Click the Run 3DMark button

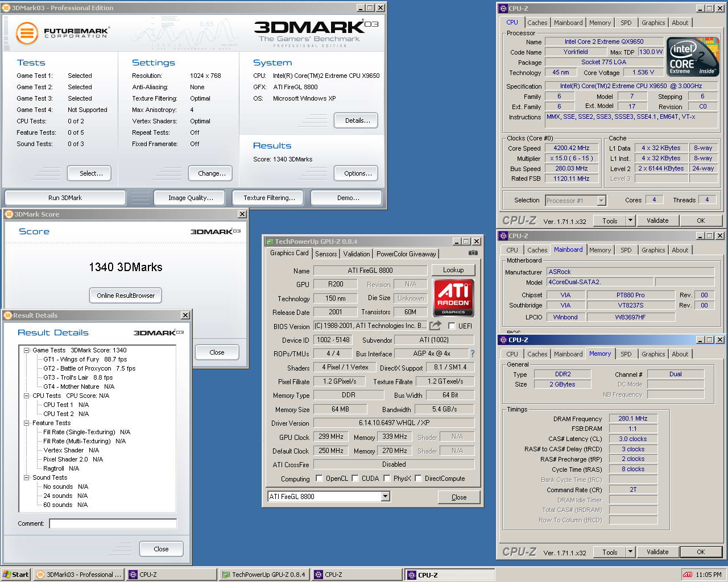coord(65,198)
